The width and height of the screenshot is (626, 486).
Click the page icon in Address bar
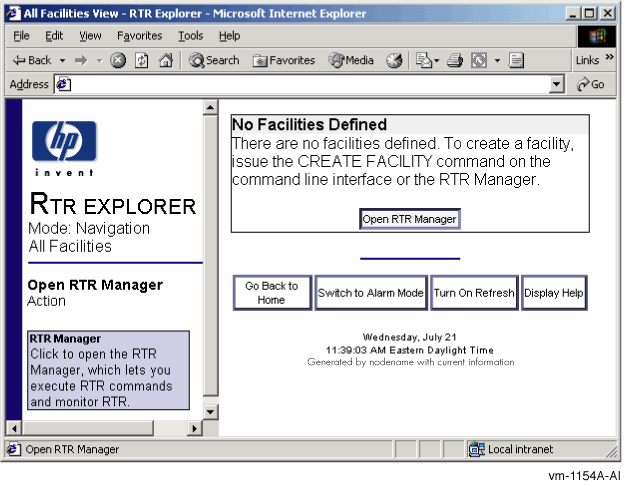[x=63, y=84]
